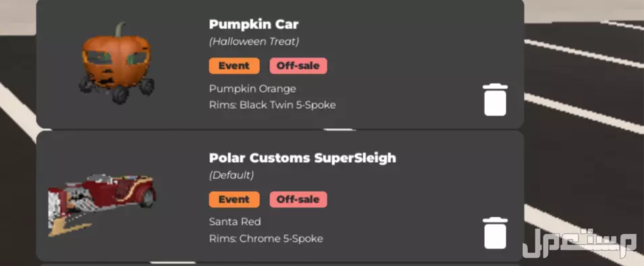Image resolution: width=644 pixels, height=266 pixels.
Task: Click the Arabic watermark logo
Action: tap(579, 244)
